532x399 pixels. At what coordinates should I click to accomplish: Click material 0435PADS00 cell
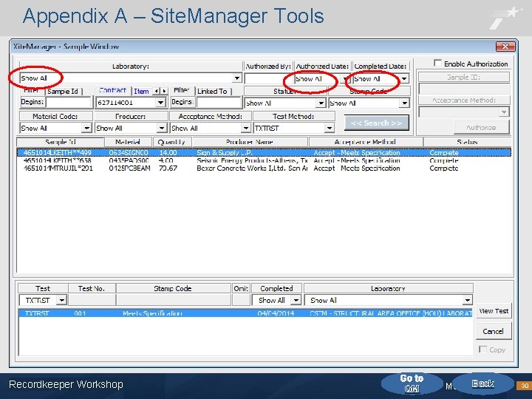[129, 160]
